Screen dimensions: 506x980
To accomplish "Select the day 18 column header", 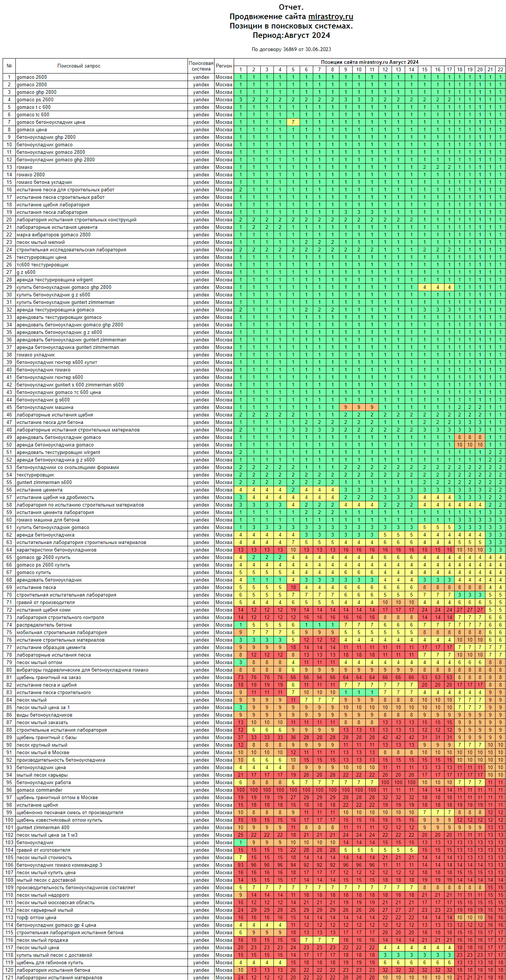I will (459, 70).
